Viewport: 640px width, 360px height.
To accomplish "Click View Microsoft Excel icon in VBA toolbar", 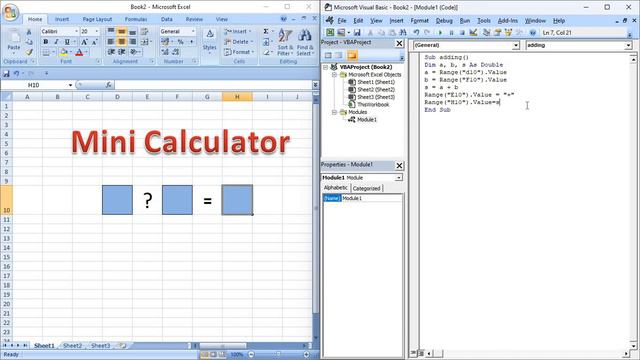I will (330, 32).
